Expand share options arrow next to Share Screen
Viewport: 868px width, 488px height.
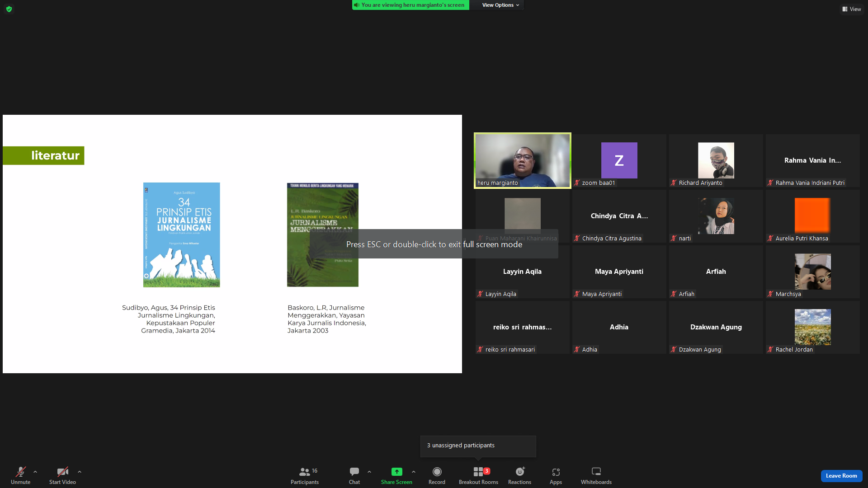(x=414, y=472)
